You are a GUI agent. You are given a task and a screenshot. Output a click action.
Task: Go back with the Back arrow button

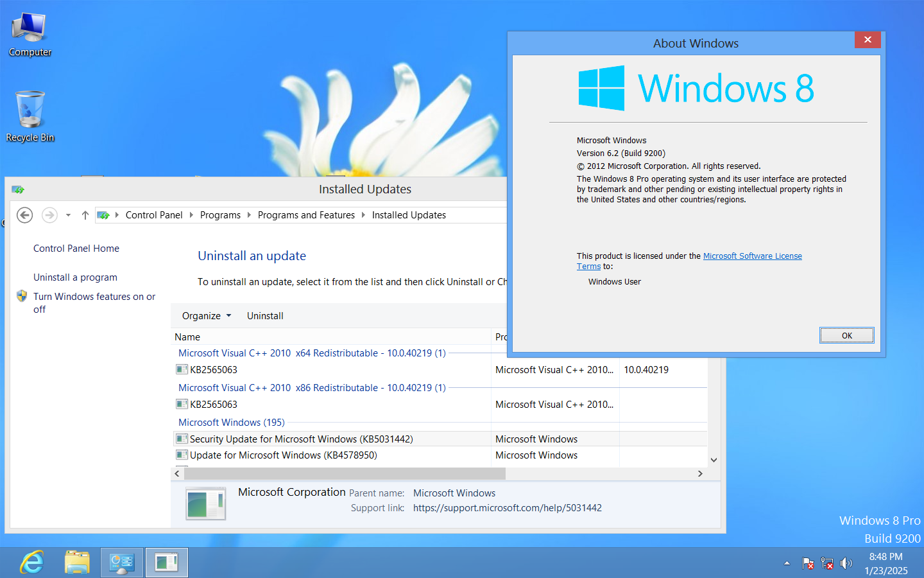click(x=24, y=215)
